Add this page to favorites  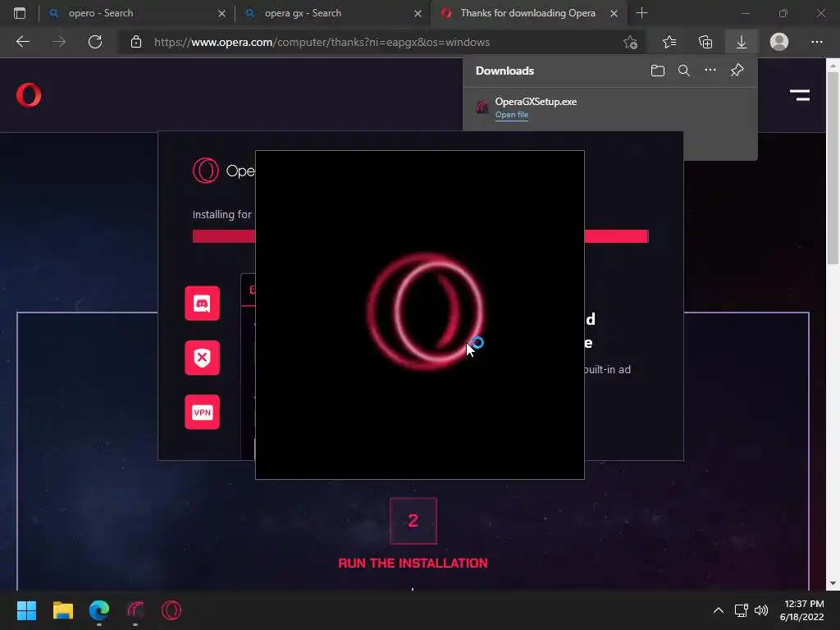pyautogui.click(x=630, y=42)
